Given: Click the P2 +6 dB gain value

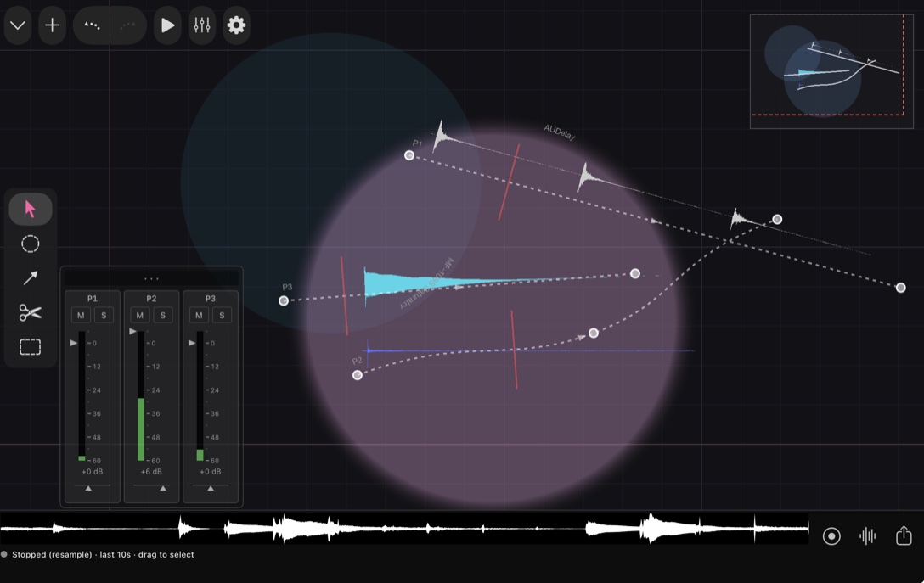Looking at the screenshot, I should [x=151, y=472].
